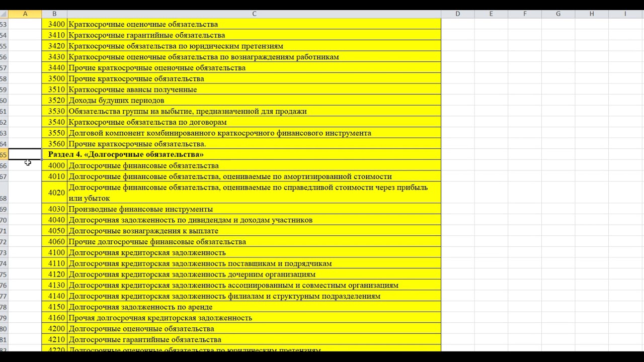Viewport: 644px width, 362px height.
Task: Click 'Прочие краткосрочные оценочные обязательства' cell
Action: [254, 68]
